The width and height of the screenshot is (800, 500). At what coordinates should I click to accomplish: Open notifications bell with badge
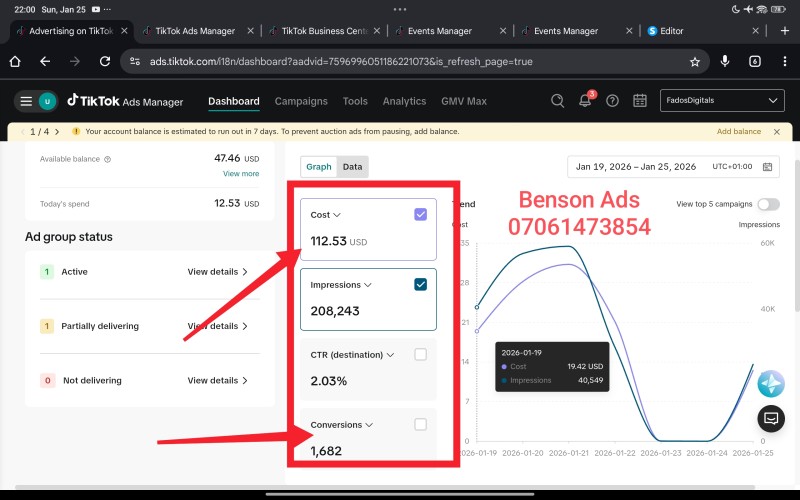[x=585, y=101]
